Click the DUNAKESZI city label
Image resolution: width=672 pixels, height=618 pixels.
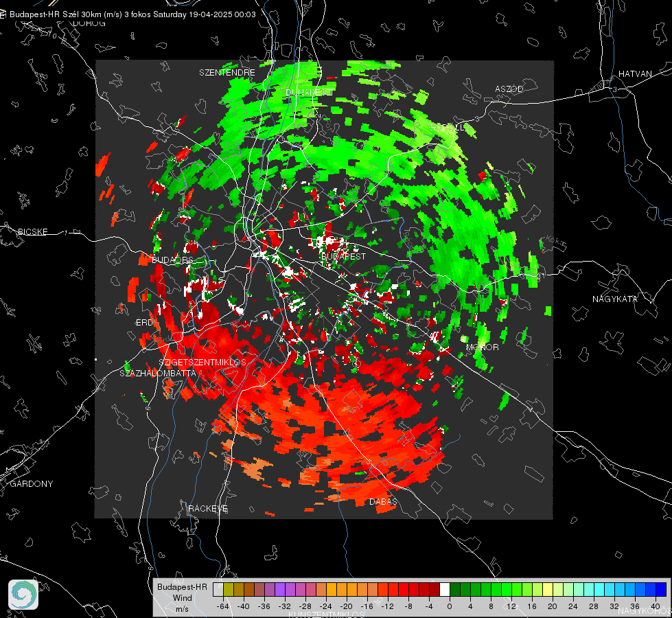click(309, 92)
